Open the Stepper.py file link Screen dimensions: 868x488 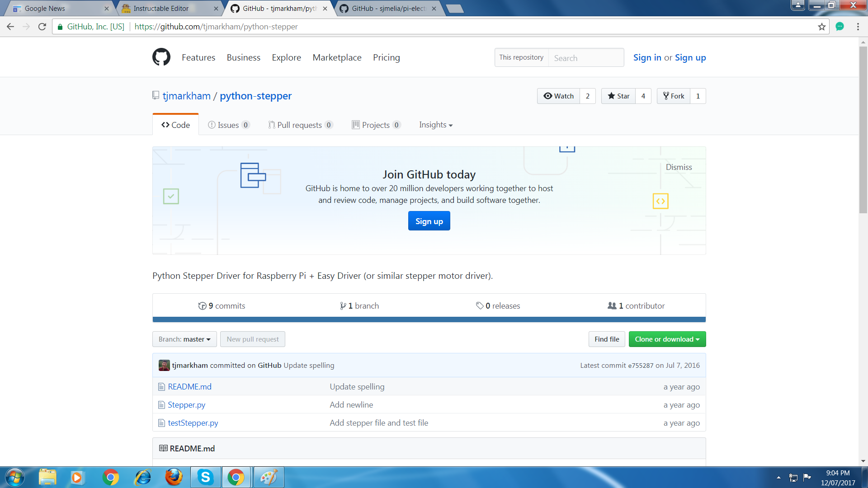coord(186,405)
